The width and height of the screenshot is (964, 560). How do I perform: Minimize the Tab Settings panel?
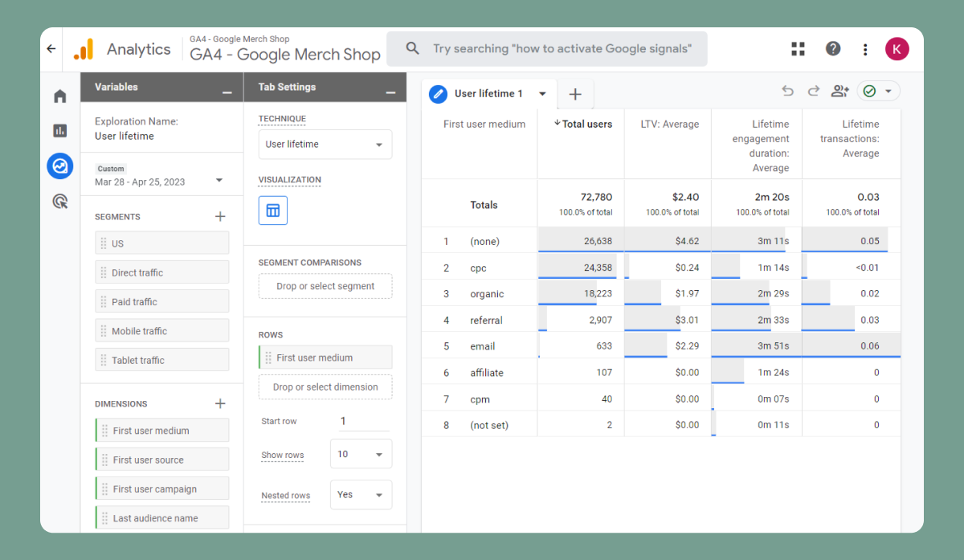point(390,92)
